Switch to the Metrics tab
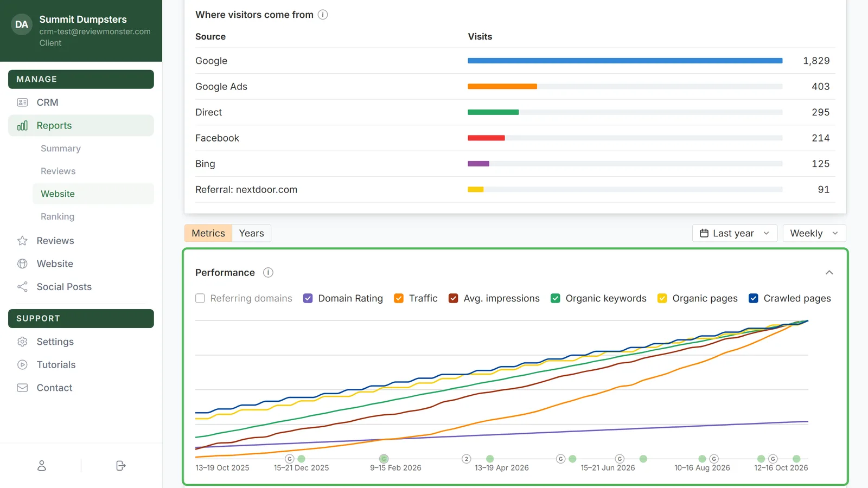Screen dimensions: 868x488 click(x=208, y=233)
